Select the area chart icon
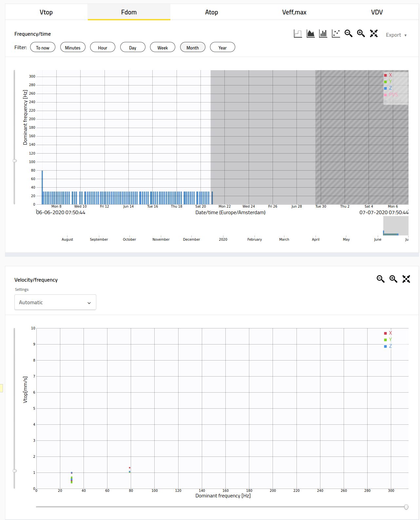Image resolution: width=420 pixels, height=520 pixels. (311, 34)
